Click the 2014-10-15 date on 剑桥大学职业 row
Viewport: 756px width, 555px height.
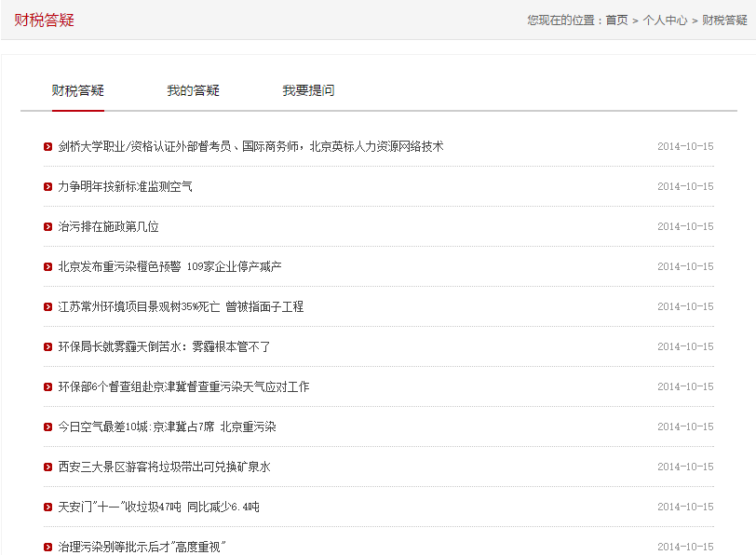685,146
